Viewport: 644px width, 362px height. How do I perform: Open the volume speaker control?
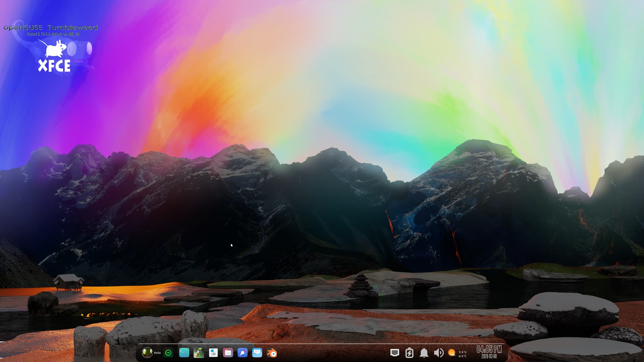(x=438, y=353)
